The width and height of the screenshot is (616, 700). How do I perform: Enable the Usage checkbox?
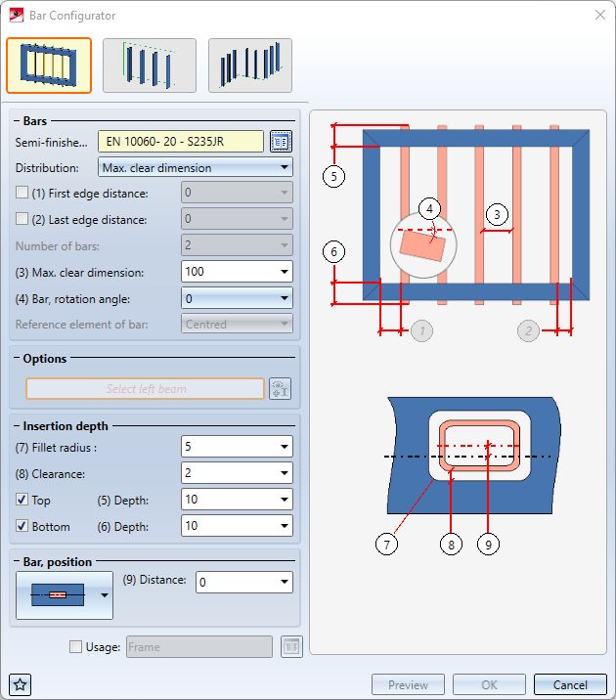point(76,646)
